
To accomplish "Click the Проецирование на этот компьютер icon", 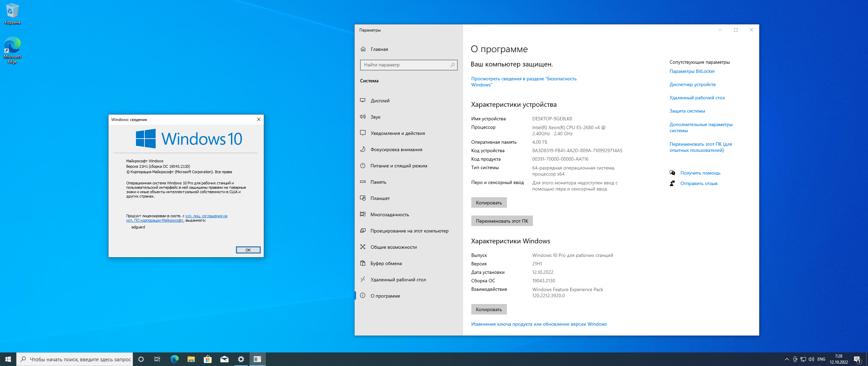I will 363,231.
